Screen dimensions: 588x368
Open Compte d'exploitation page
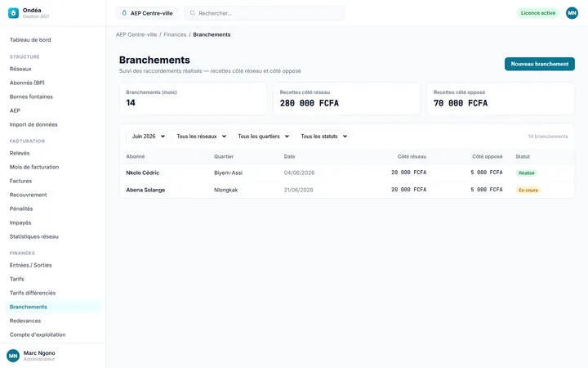click(x=38, y=334)
